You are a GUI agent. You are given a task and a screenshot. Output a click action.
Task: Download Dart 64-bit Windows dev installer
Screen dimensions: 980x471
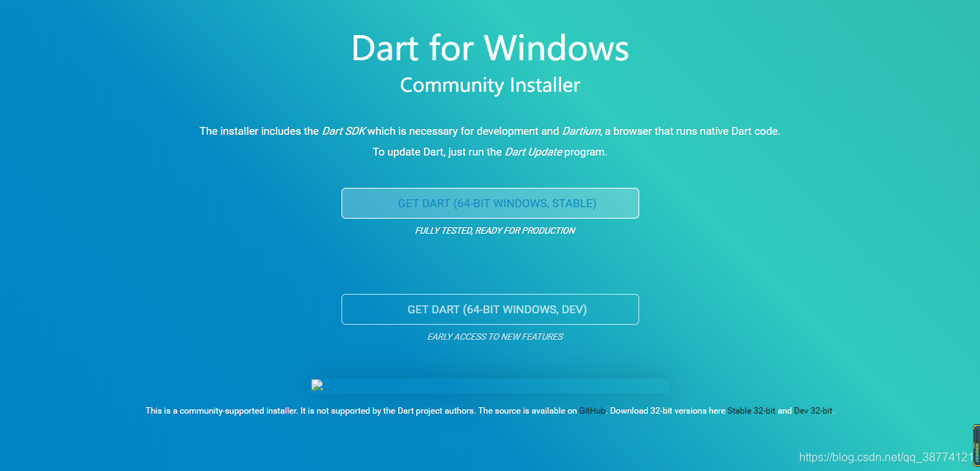490,309
